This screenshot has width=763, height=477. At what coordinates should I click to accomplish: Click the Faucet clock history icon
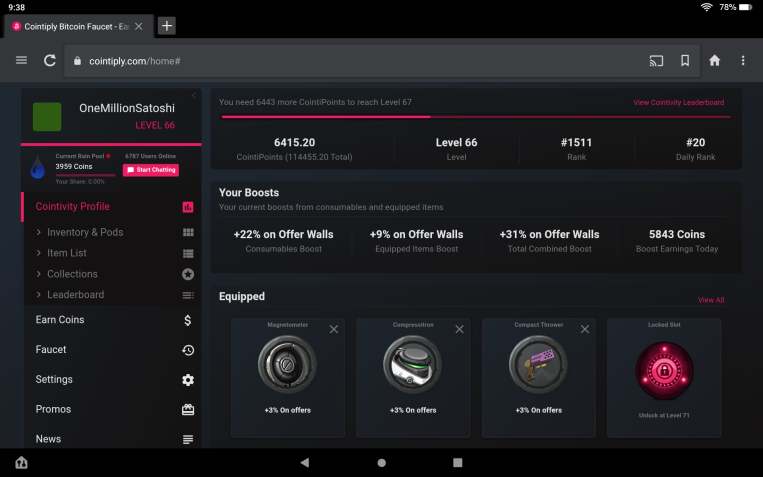[188, 350]
